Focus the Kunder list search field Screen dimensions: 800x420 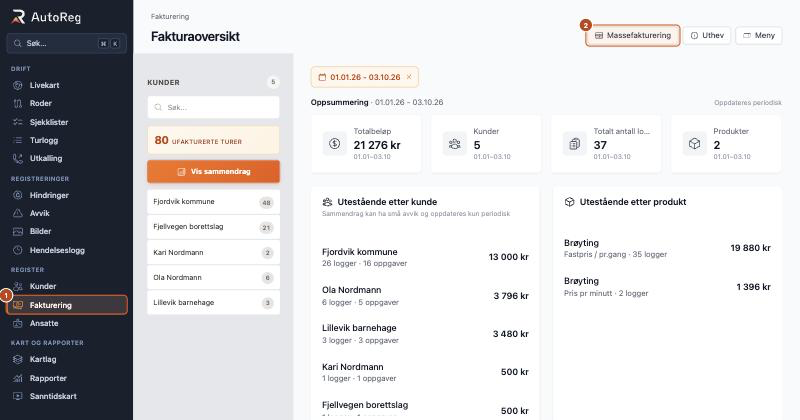point(213,107)
